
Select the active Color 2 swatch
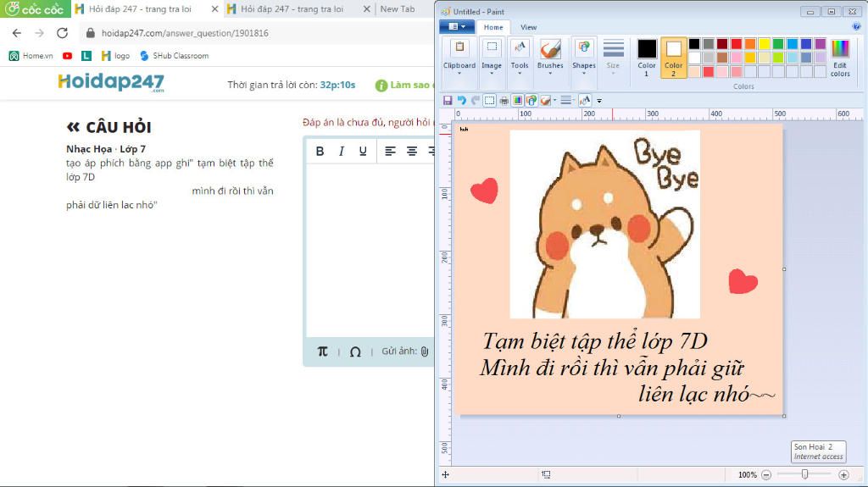(673, 58)
